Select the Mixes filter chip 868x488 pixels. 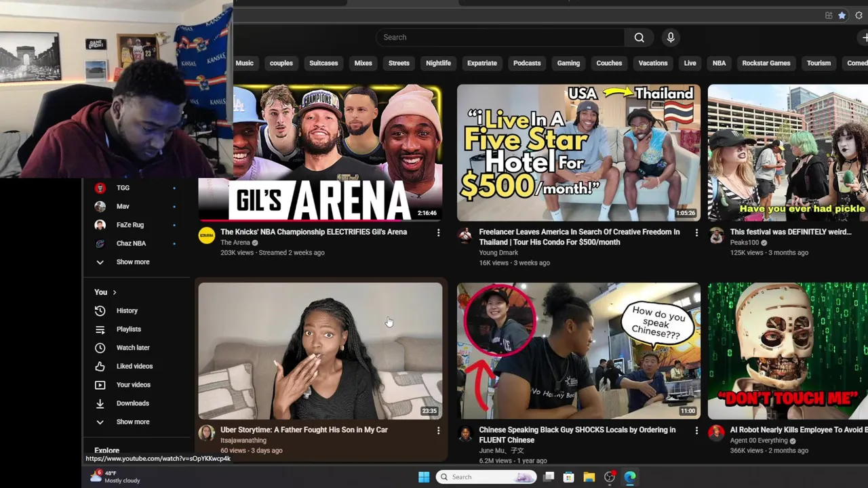(x=363, y=63)
